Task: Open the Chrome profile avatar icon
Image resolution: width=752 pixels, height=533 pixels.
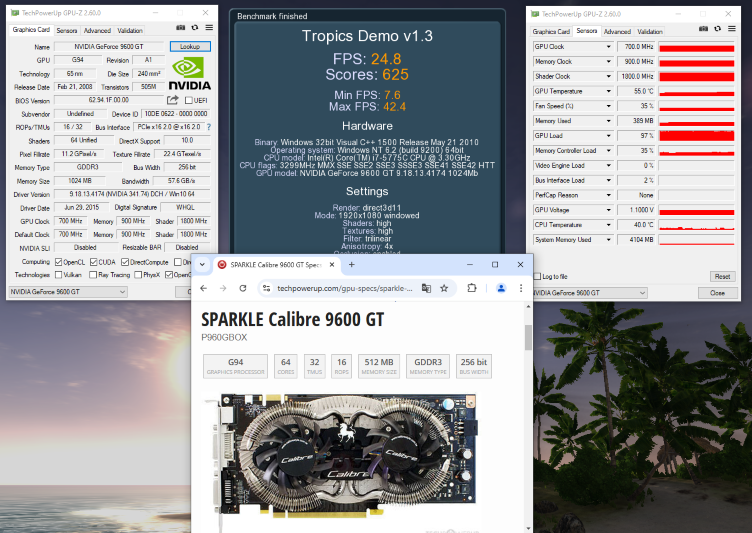Action: point(501,288)
